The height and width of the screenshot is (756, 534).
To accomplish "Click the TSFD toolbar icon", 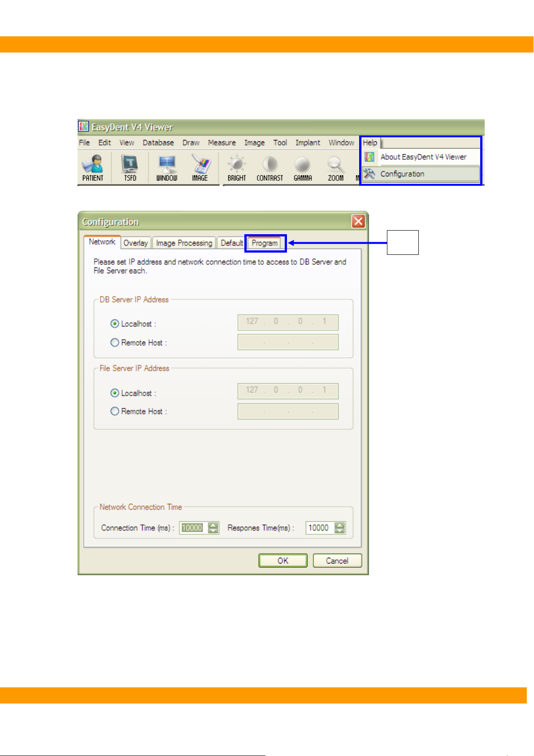I will click(x=130, y=168).
